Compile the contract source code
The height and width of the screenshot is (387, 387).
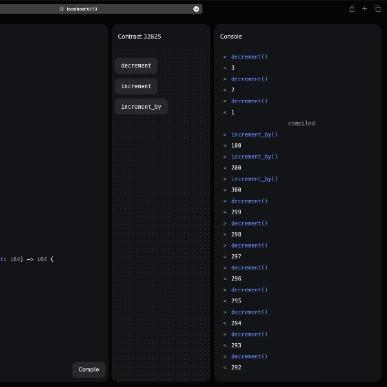pos(89,369)
